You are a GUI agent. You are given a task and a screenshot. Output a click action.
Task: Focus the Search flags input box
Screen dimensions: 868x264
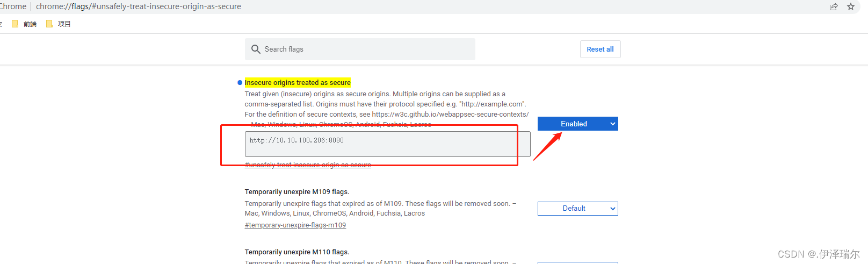pos(360,49)
